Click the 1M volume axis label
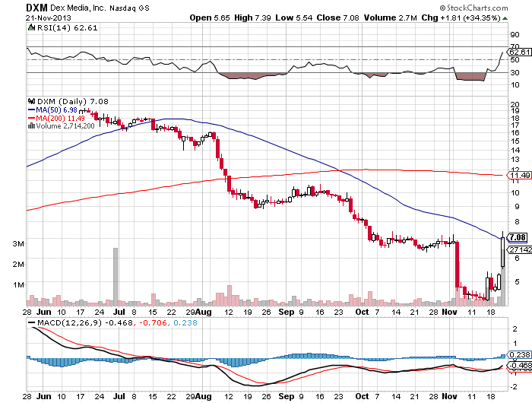Screen dimensions: 532x403 pyautogui.click(x=18, y=284)
